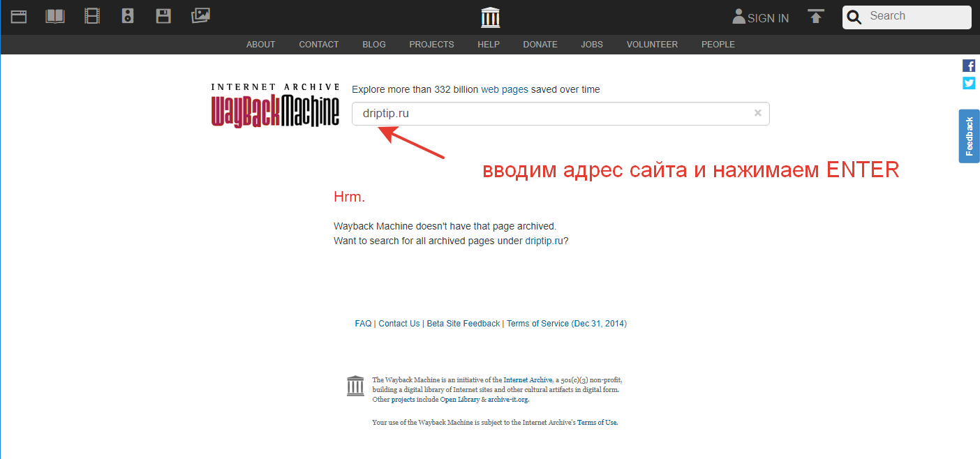Image resolution: width=980 pixels, height=459 pixels.
Task: Click SIGN IN at the top
Action: click(x=760, y=18)
